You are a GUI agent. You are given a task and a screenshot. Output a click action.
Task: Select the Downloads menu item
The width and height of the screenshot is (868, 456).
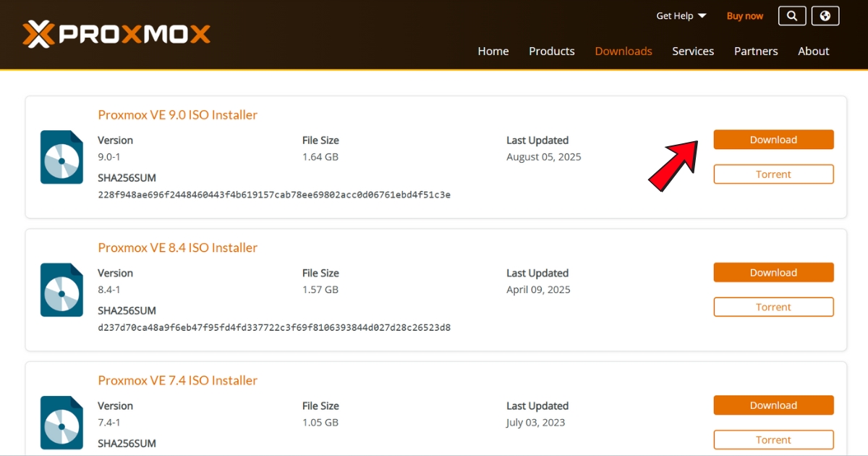point(623,51)
